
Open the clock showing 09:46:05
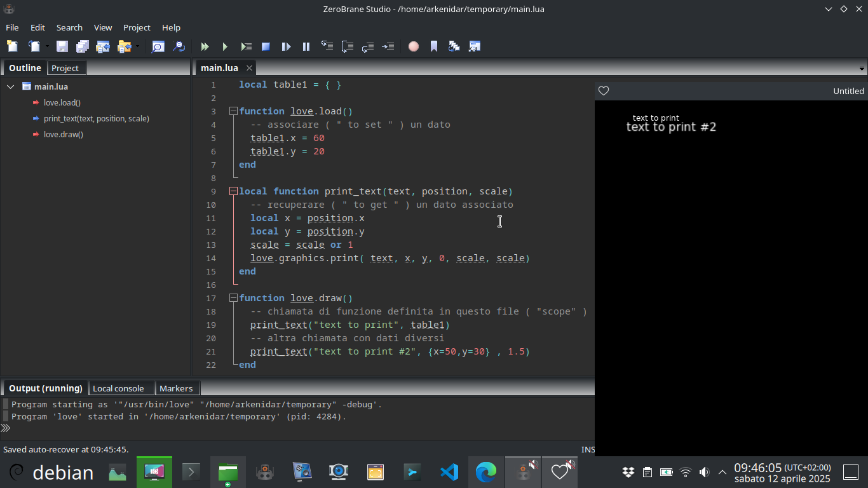(782, 472)
